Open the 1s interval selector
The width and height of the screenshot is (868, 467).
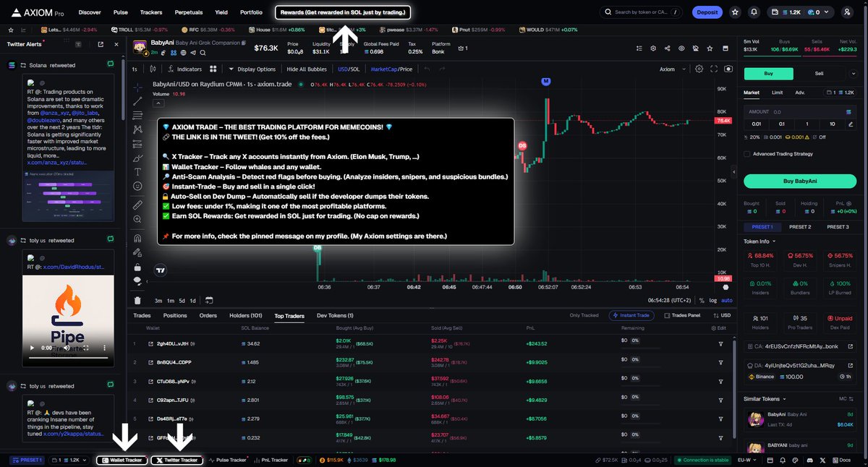[135, 69]
